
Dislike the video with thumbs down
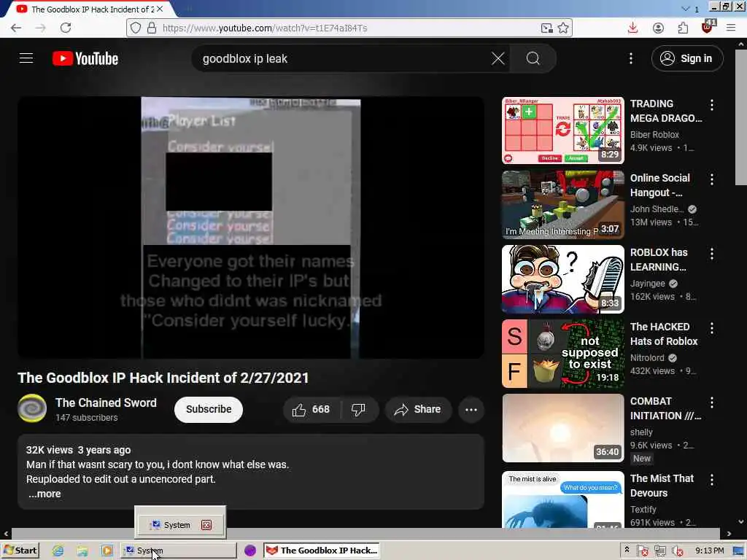click(358, 410)
